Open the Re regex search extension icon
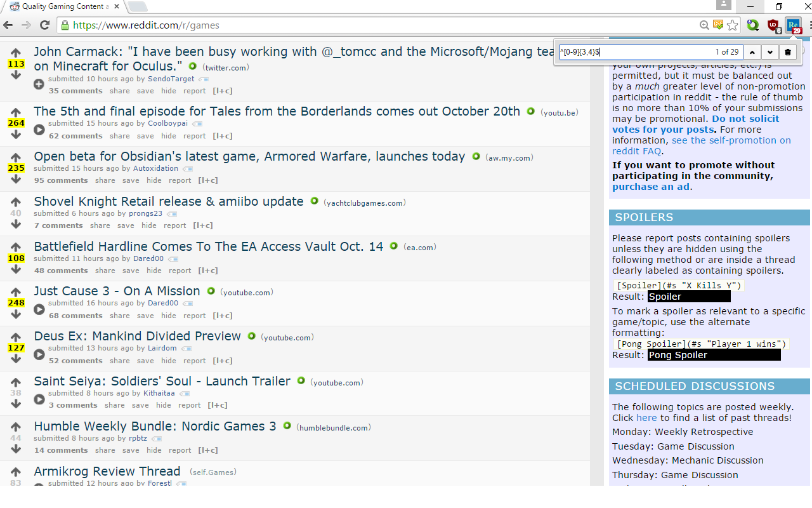812x508 pixels. pos(794,25)
